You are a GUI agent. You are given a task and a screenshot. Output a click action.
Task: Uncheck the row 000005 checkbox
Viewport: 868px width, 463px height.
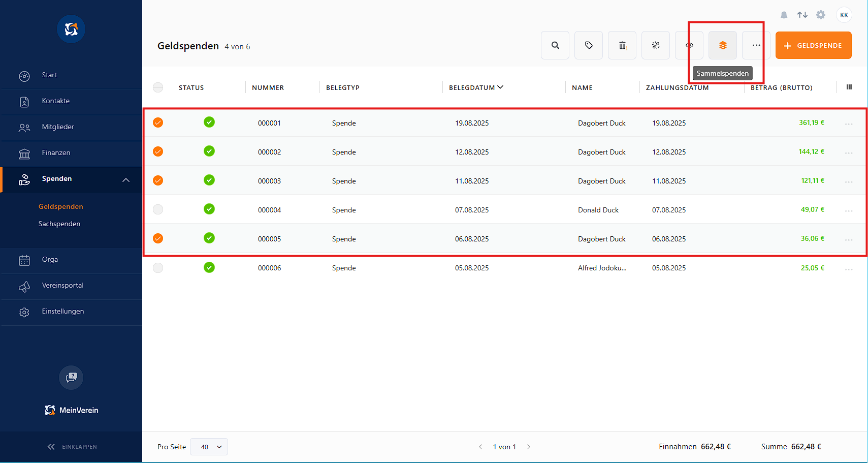158,238
